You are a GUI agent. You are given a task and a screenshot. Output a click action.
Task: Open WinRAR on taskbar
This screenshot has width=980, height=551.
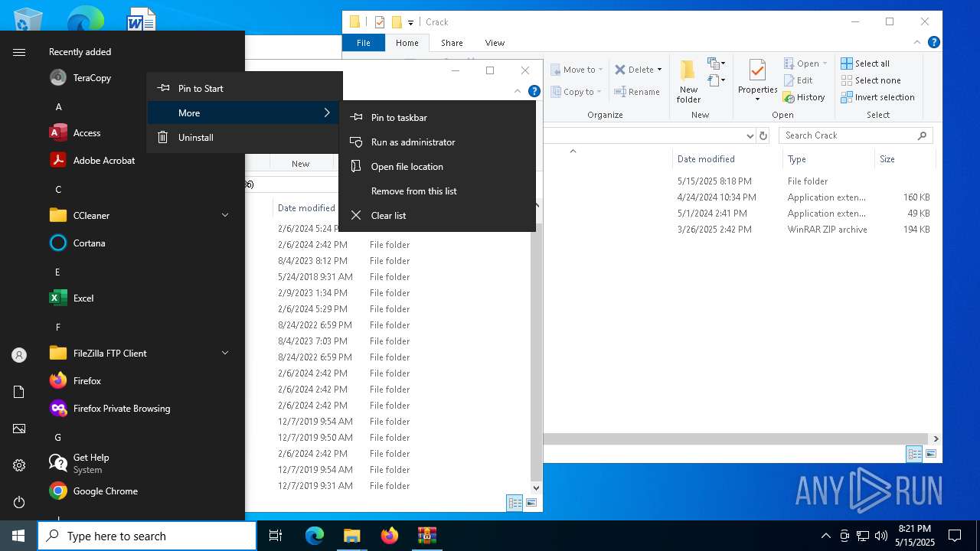426,536
